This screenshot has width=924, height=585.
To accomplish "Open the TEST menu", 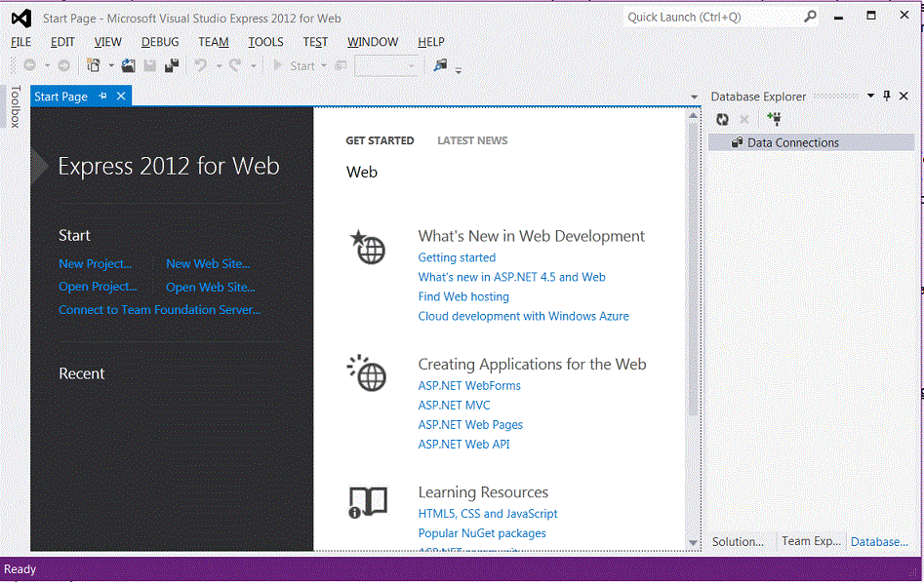I will click(x=315, y=42).
